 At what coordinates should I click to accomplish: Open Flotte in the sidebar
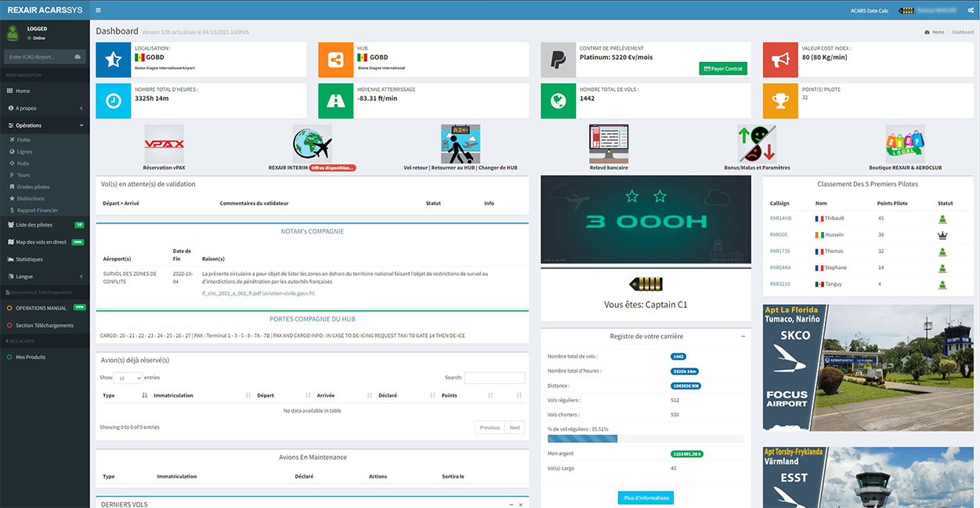[24, 140]
